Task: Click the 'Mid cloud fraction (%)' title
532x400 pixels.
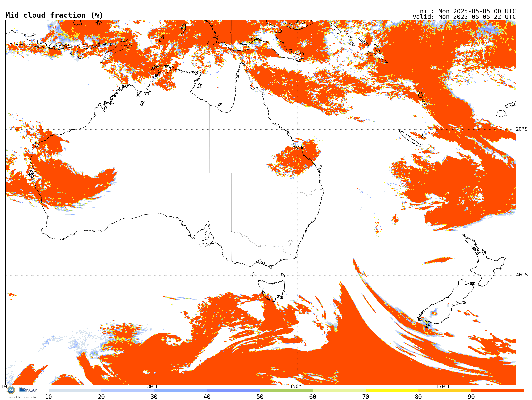Action: point(54,15)
